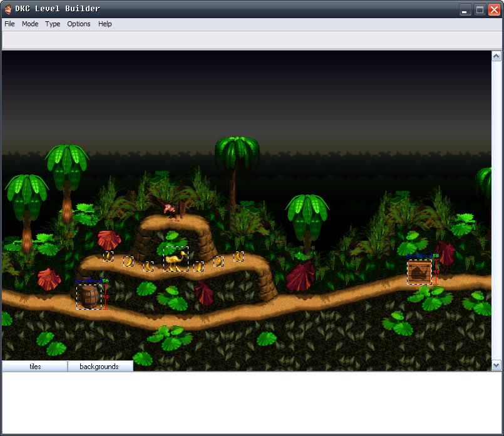Maximize the DKC Level Builder window
This screenshot has height=436, width=504.
(480, 9)
